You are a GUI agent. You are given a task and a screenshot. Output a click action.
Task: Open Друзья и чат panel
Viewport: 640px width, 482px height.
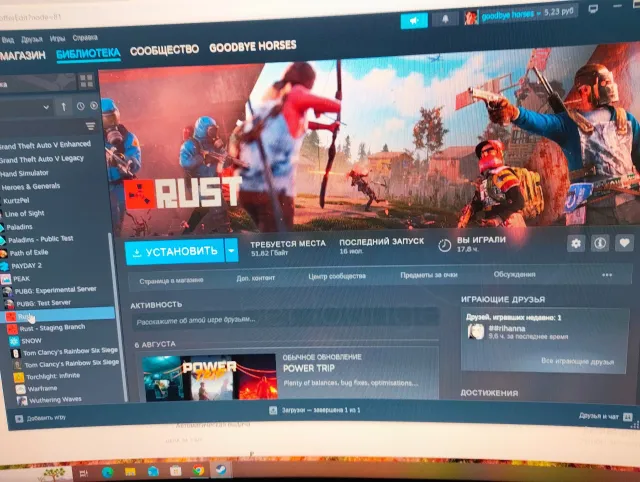pos(606,416)
